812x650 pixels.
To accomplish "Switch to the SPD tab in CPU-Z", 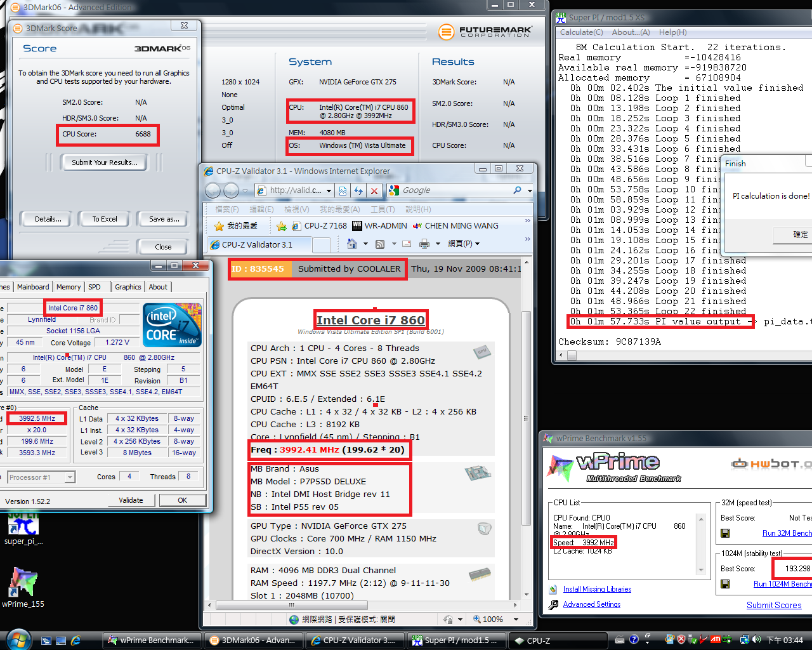I will (95, 287).
